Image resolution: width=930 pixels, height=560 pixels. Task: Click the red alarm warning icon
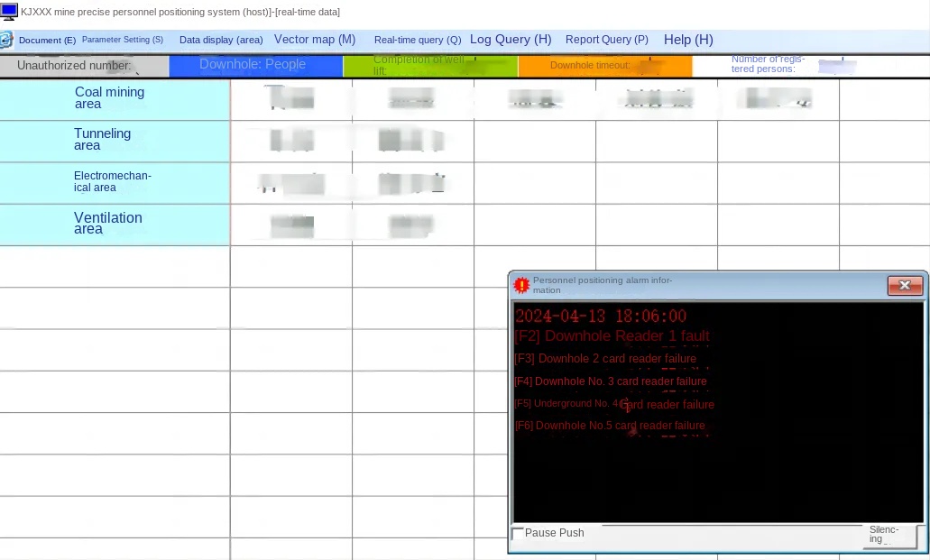pos(521,285)
